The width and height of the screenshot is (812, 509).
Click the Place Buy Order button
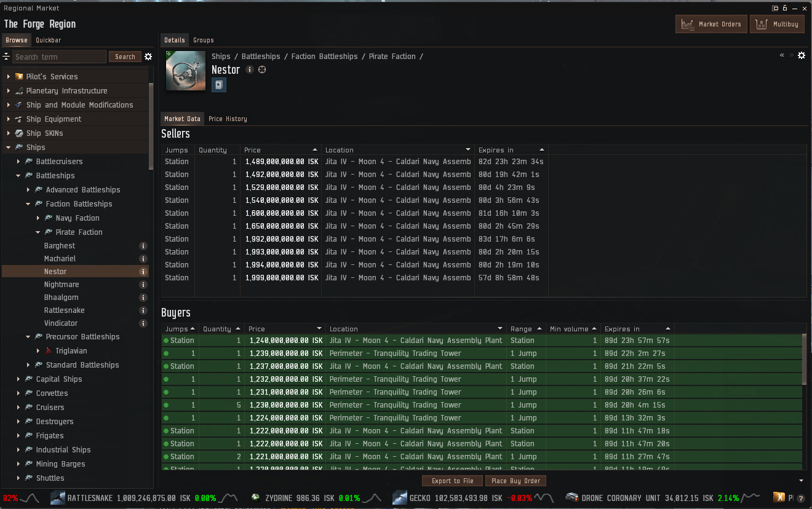click(515, 481)
